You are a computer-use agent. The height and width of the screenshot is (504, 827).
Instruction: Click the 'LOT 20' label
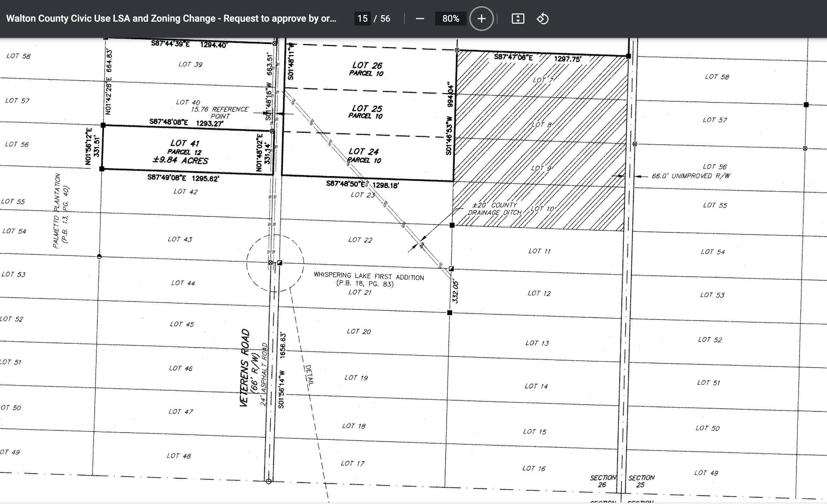359,331
